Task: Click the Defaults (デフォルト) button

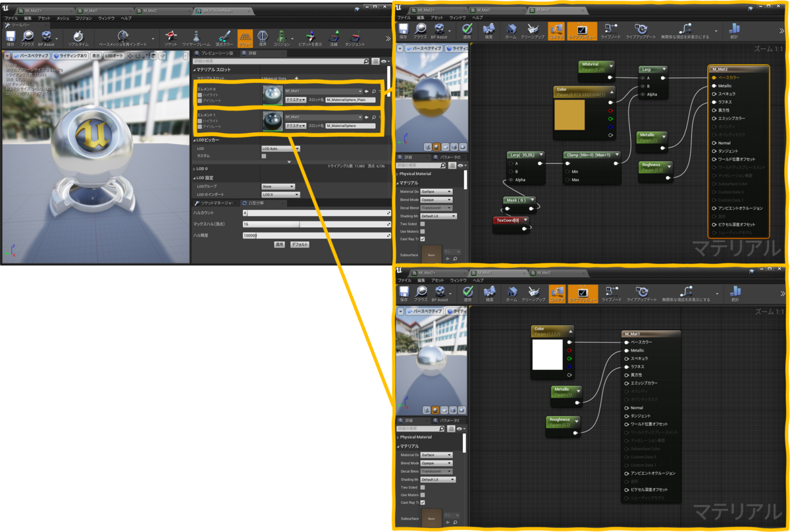Action: pos(300,244)
